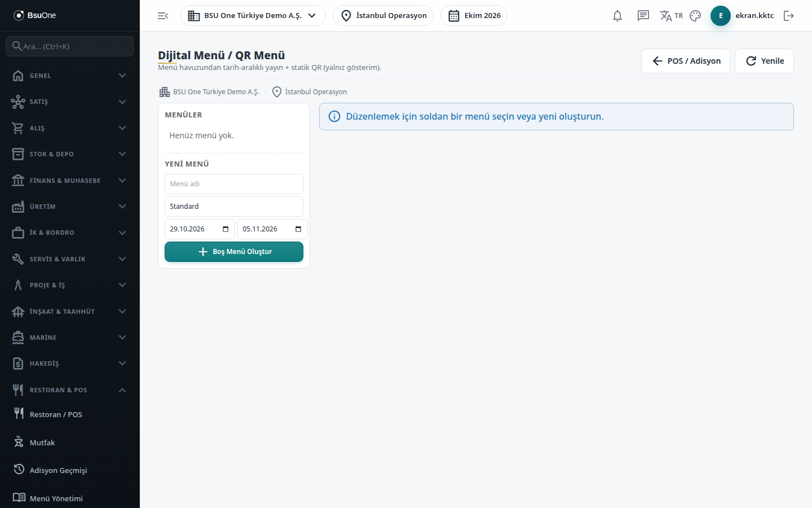Focus the Menü adı input field

pyautogui.click(x=234, y=184)
